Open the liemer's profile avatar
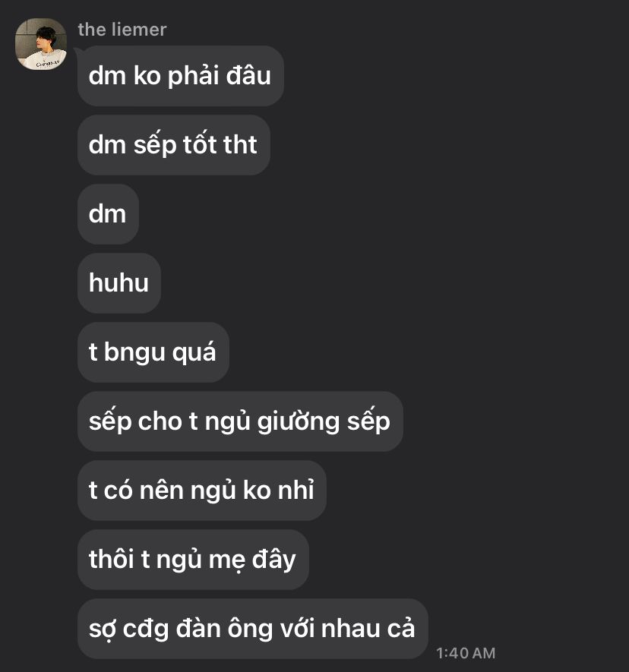Viewport: 629px width, 672px height. 41,44
